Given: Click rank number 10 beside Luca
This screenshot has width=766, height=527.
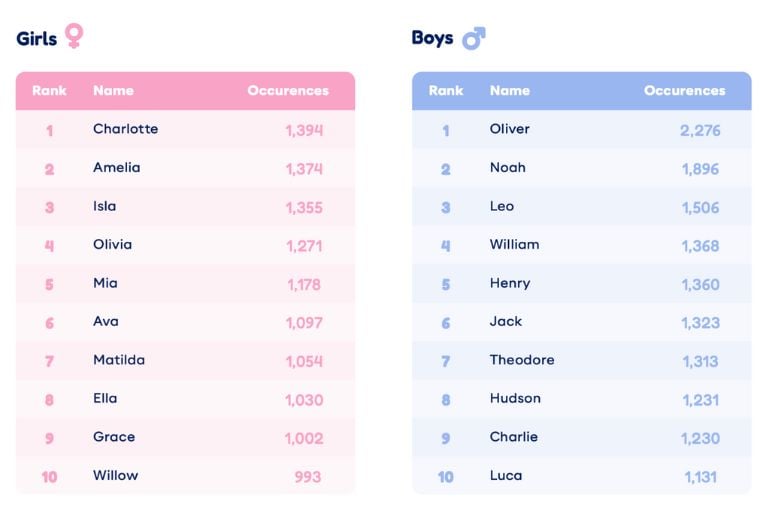Looking at the screenshot, I should tap(446, 476).
